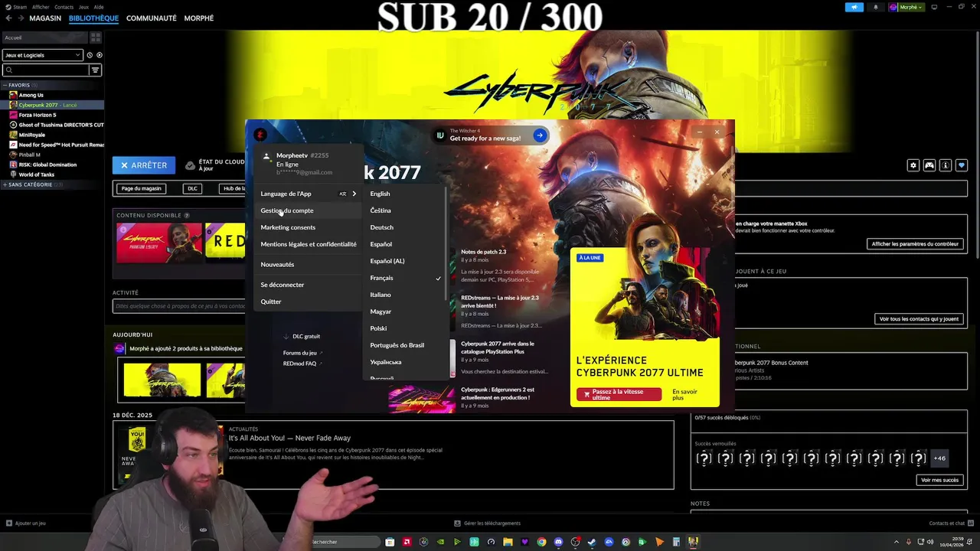The image size is (980, 551).
Task: Open Steam announcements megaphone button
Action: 854,7
